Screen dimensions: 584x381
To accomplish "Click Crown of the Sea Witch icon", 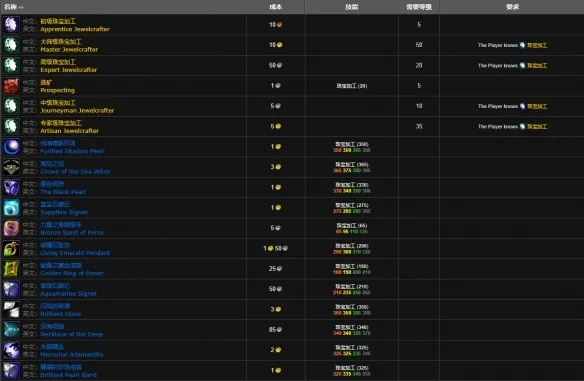I will (x=11, y=167).
